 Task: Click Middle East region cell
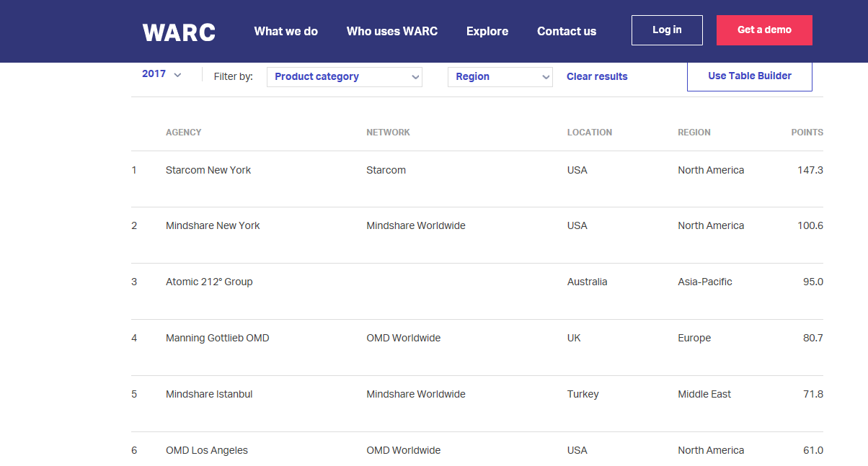(704, 394)
